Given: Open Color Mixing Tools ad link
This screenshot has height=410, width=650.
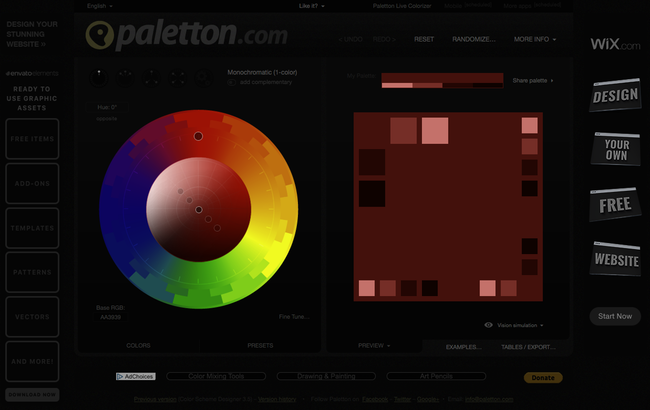Looking at the screenshot, I should pyautogui.click(x=216, y=376).
